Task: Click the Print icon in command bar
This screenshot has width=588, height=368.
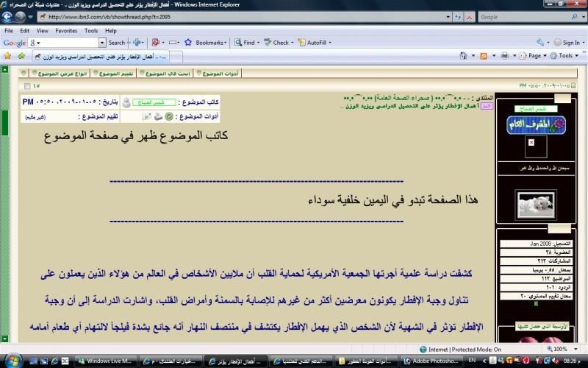Action: [506, 55]
